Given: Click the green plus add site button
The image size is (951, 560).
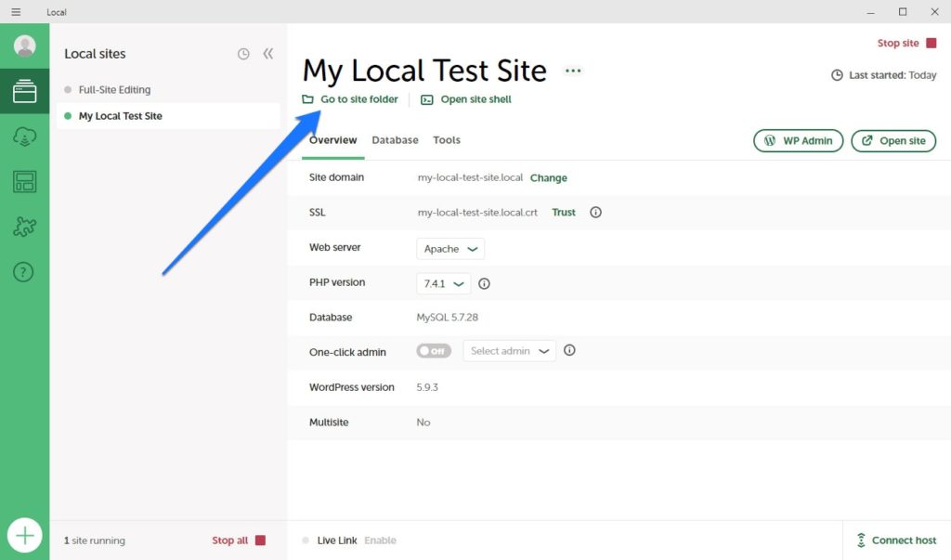Looking at the screenshot, I should coord(25,536).
